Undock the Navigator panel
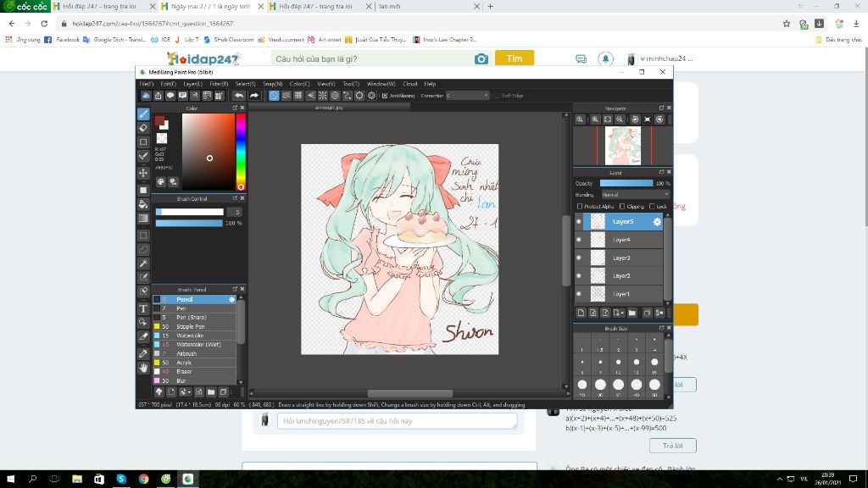Viewport: 868px width, 488px height. 661,108
